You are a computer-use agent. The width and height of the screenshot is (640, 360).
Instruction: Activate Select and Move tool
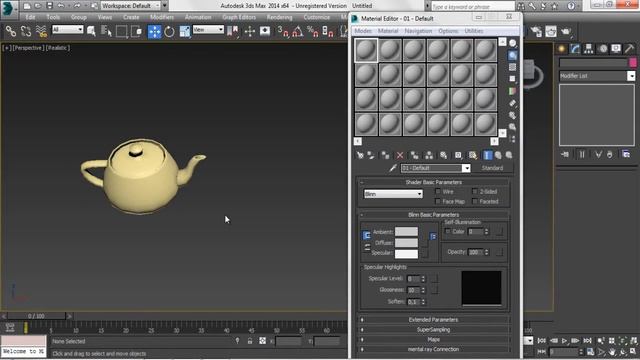click(x=154, y=31)
